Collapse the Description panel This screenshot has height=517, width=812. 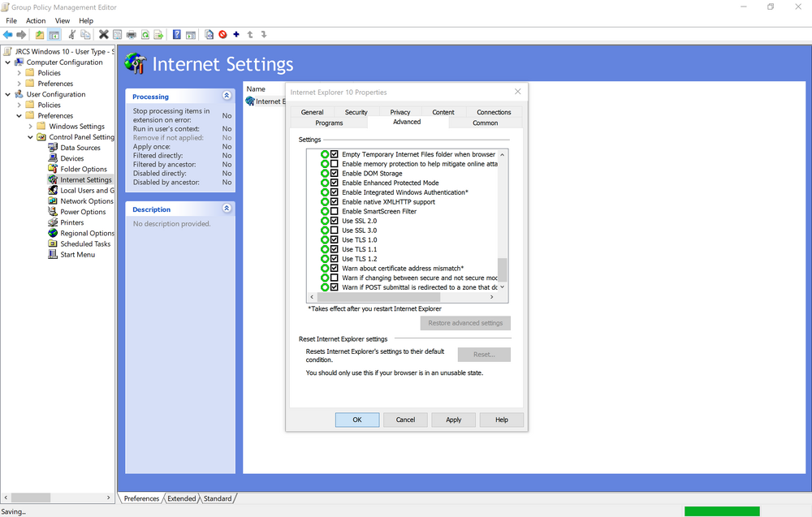click(227, 208)
